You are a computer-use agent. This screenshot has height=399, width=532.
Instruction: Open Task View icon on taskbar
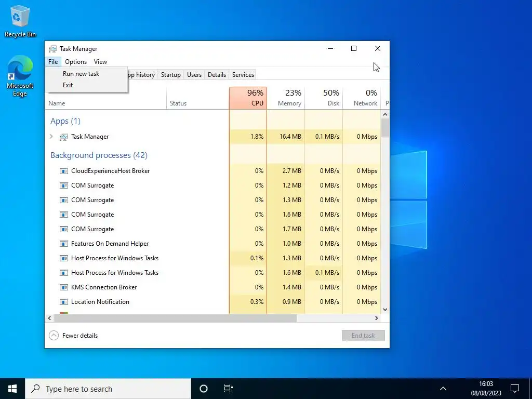coord(229,389)
